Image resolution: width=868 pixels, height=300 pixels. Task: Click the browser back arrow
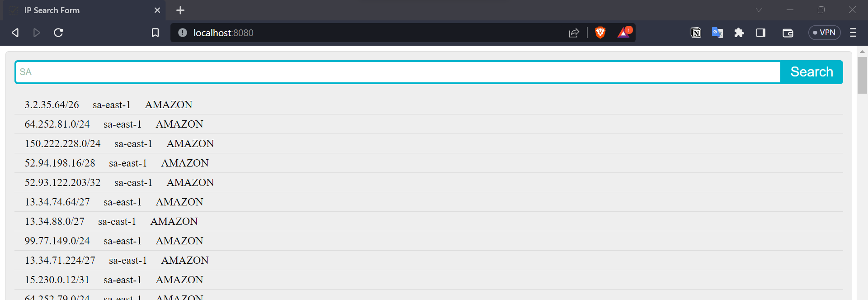pos(15,33)
